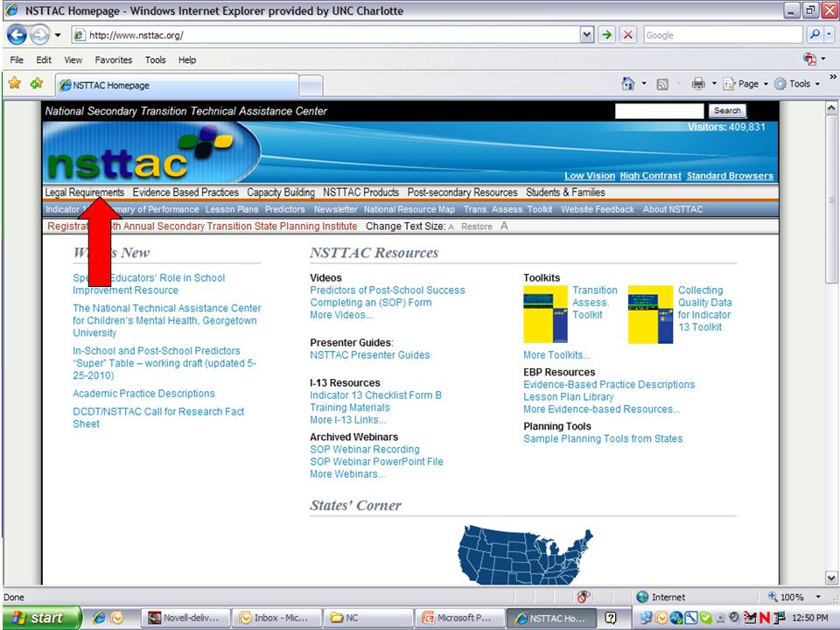Viewport: 840px width, 630px height.
Task: Expand the Home button dropdown arrow
Action: click(x=644, y=84)
